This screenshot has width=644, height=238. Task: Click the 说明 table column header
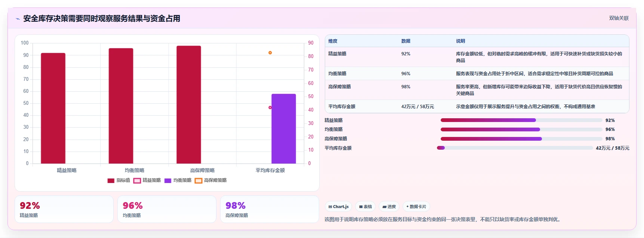(460, 41)
